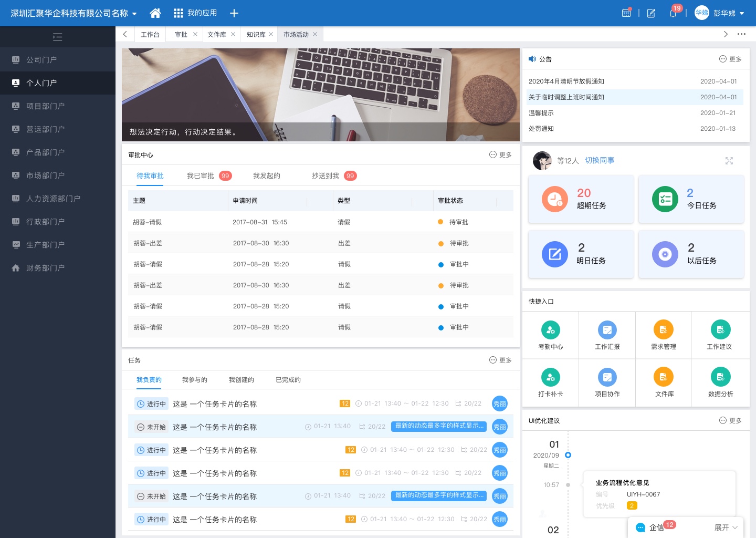Open the 考勤中心 quick entry icon
The width and height of the screenshot is (756, 538).
550,330
